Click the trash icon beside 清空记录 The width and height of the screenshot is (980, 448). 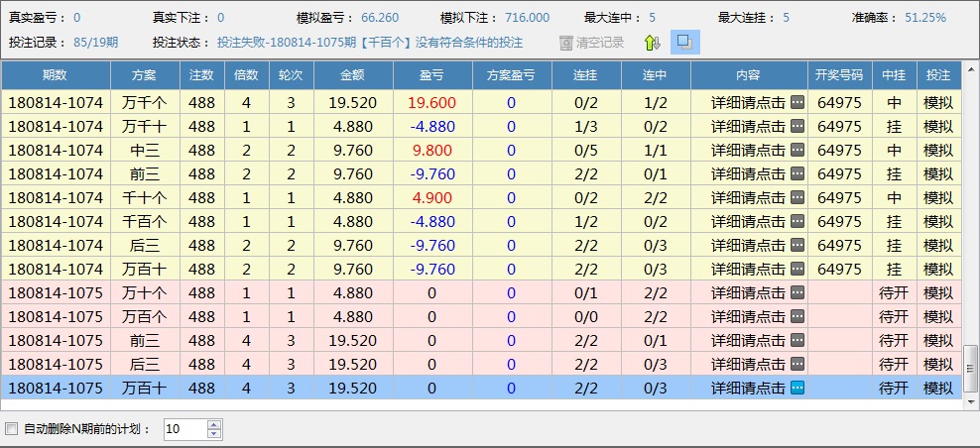pos(565,43)
